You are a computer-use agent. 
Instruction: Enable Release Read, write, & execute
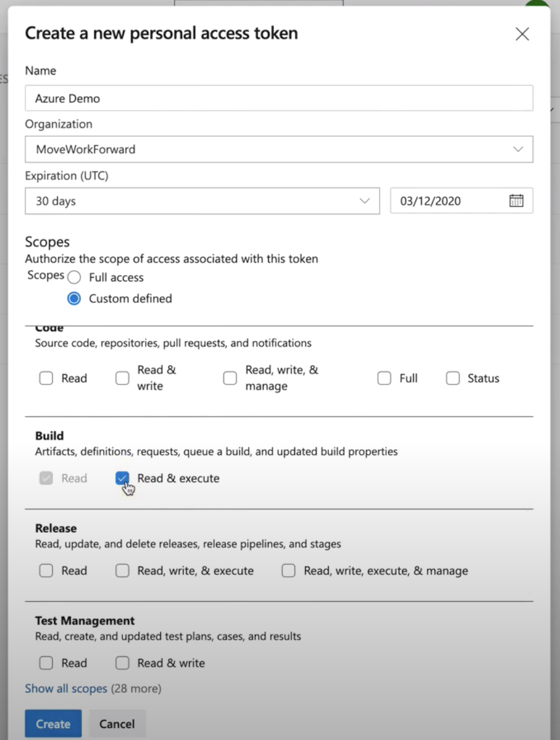point(122,571)
